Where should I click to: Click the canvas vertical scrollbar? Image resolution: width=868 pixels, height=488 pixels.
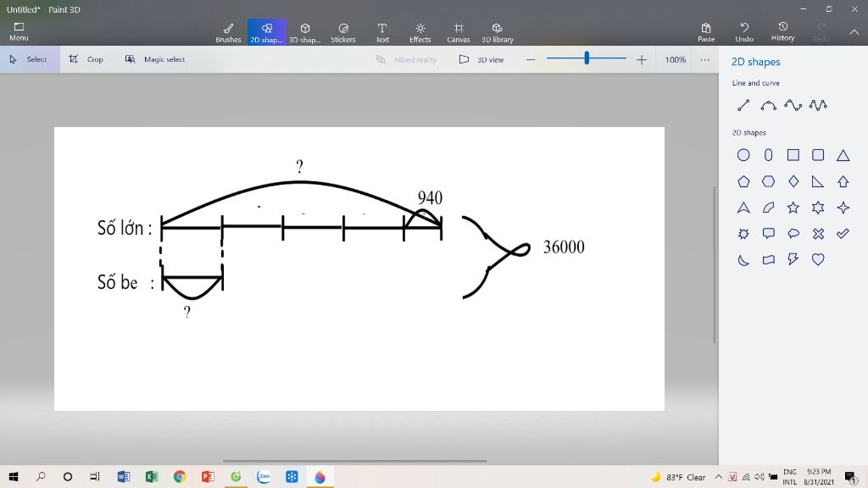pyautogui.click(x=714, y=264)
